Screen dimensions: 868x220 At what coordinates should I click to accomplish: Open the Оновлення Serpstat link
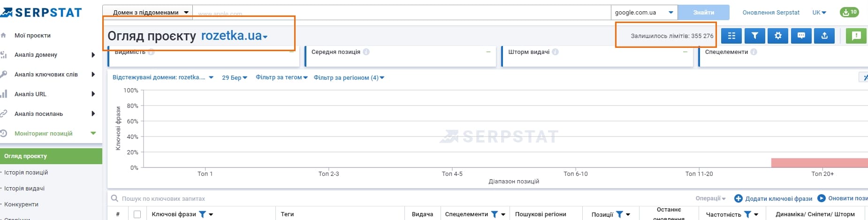(771, 13)
